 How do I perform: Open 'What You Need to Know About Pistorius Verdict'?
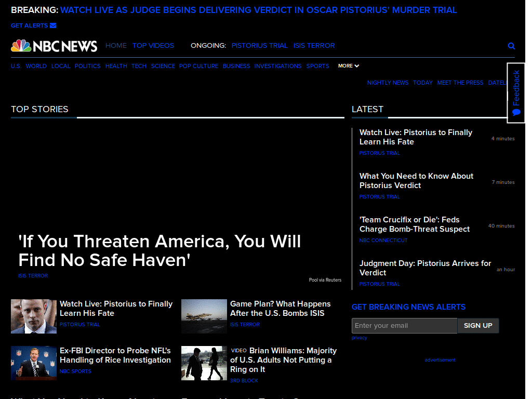(x=416, y=180)
